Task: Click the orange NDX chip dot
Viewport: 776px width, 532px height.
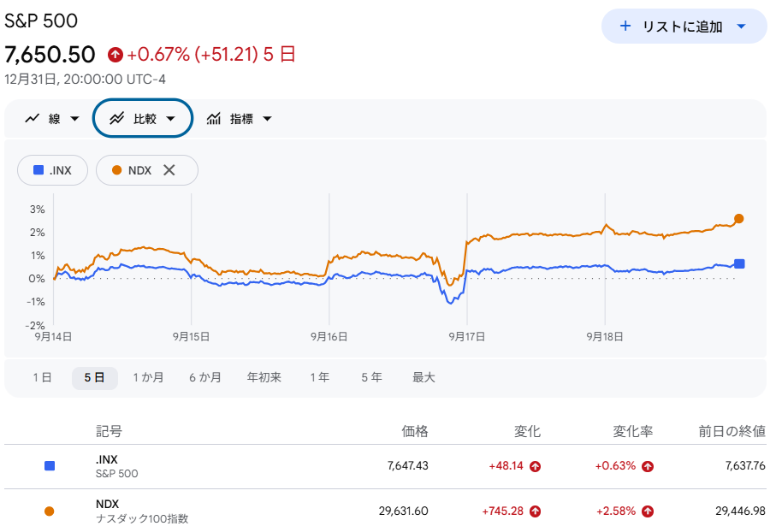Action: pos(117,170)
